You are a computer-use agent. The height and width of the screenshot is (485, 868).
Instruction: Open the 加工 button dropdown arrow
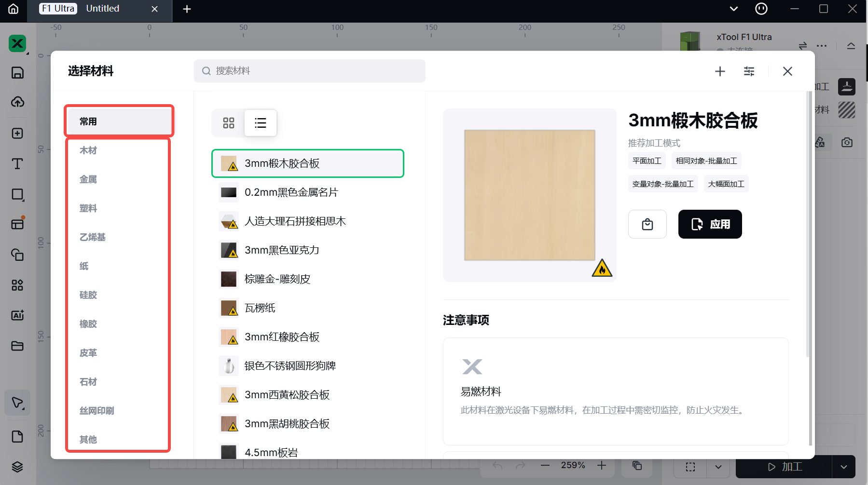click(x=843, y=467)
